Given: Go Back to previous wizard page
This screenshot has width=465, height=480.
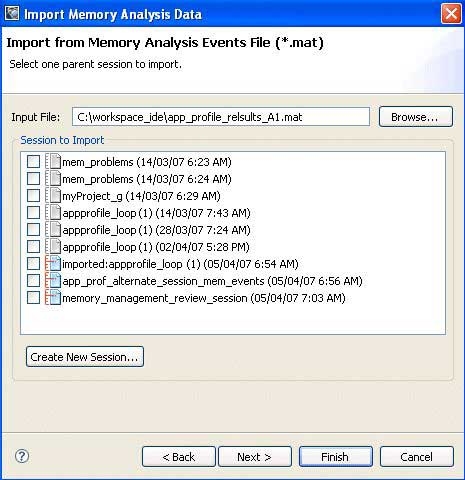Looking at the screenshot, I should click(179, 457).
